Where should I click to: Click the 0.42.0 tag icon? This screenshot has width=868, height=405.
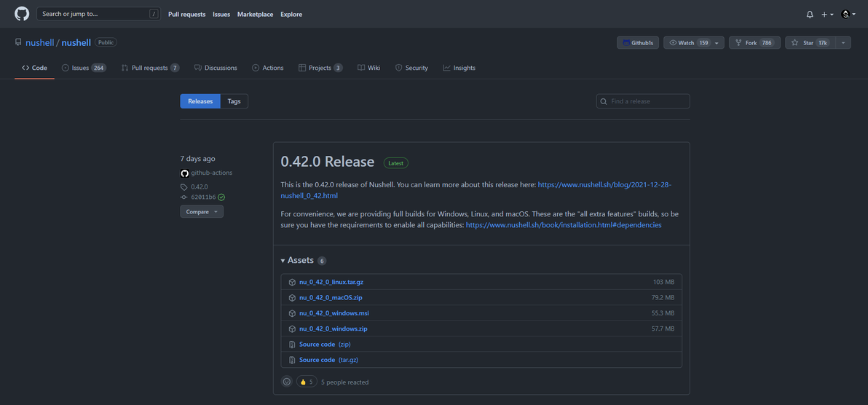coord(184,187)
